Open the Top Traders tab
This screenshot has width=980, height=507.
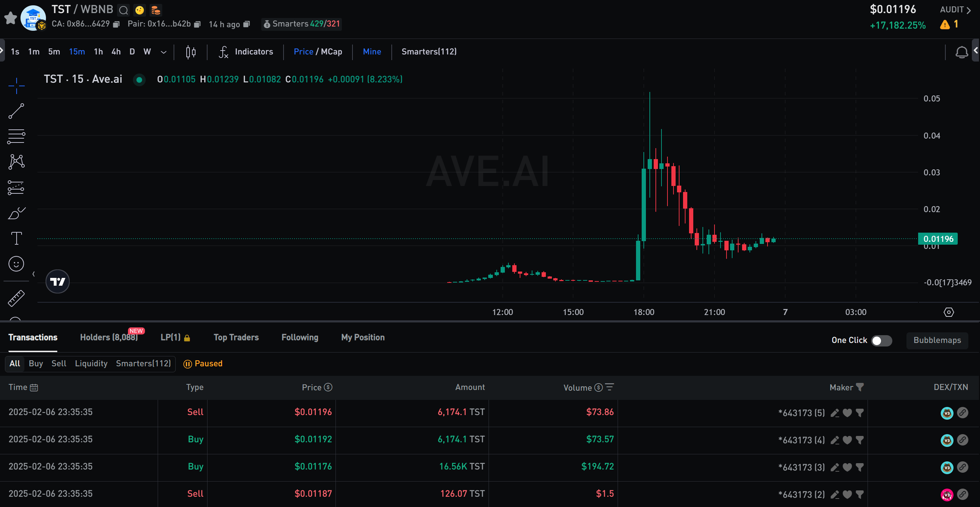[x=236, y=338]
